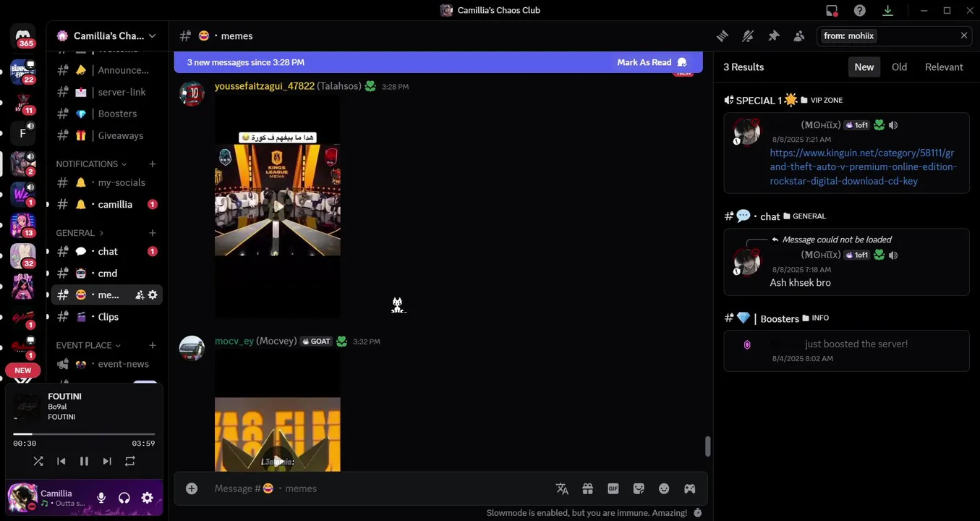Collapse the EVENT PLACE category
Image resolution: width=980 pixels, height=521 pixels.
click(x=88, y=345)
